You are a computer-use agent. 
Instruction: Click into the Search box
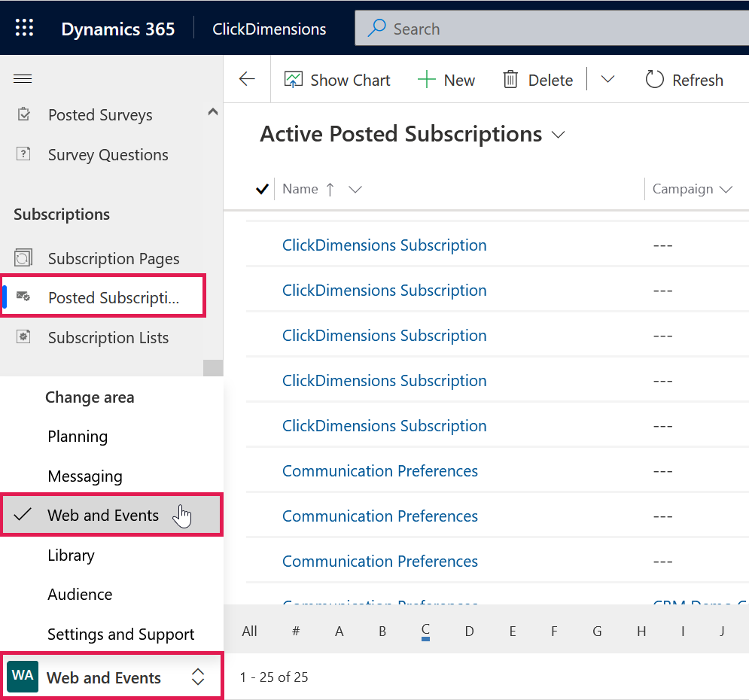(552, 28)
